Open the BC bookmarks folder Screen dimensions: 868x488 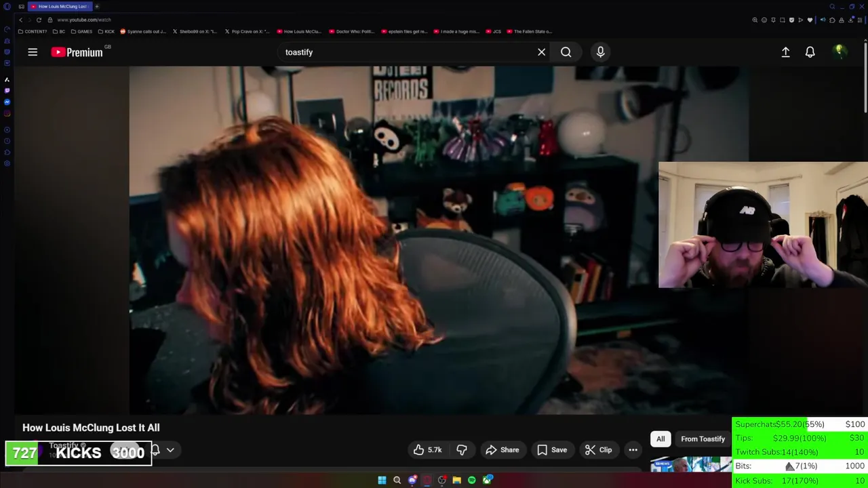pos(59,31)
